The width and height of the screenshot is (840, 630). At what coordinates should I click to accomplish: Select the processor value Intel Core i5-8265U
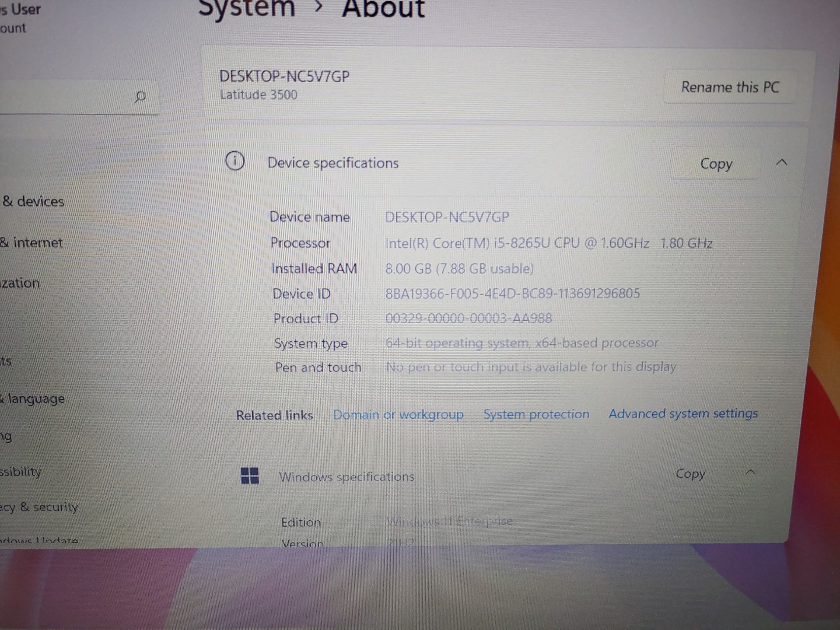(549, 243)
